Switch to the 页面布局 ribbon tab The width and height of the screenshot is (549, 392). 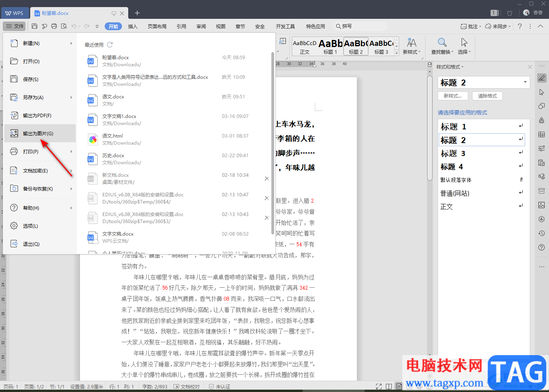click(157, 26)
